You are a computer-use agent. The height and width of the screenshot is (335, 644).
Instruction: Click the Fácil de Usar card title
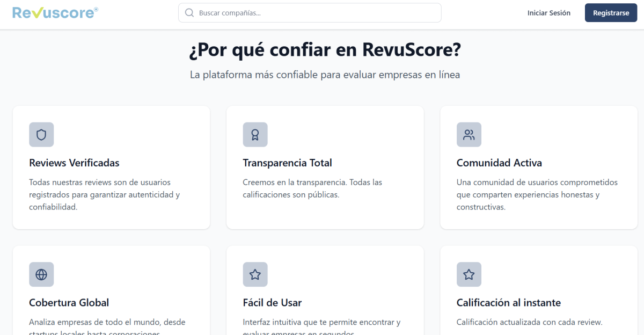coord(272,302)
